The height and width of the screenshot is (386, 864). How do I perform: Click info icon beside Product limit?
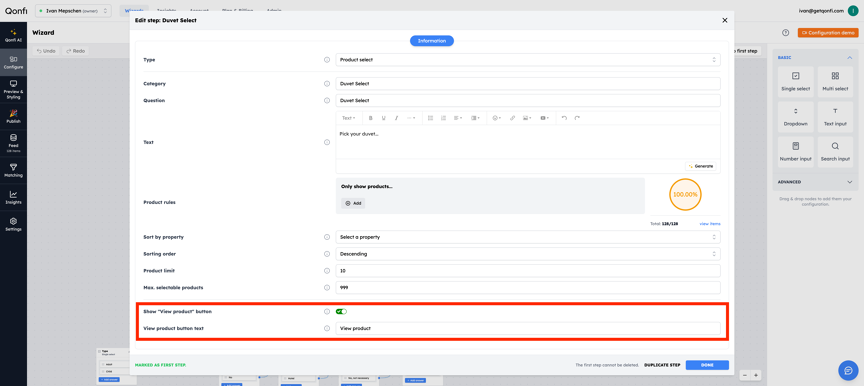pos(327,271)
